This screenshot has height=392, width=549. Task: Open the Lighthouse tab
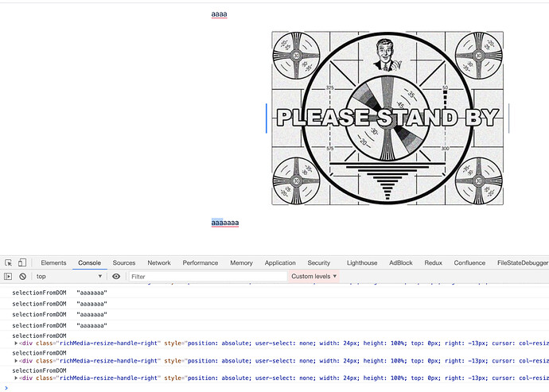pyautogui.click(x=362, y=263)
